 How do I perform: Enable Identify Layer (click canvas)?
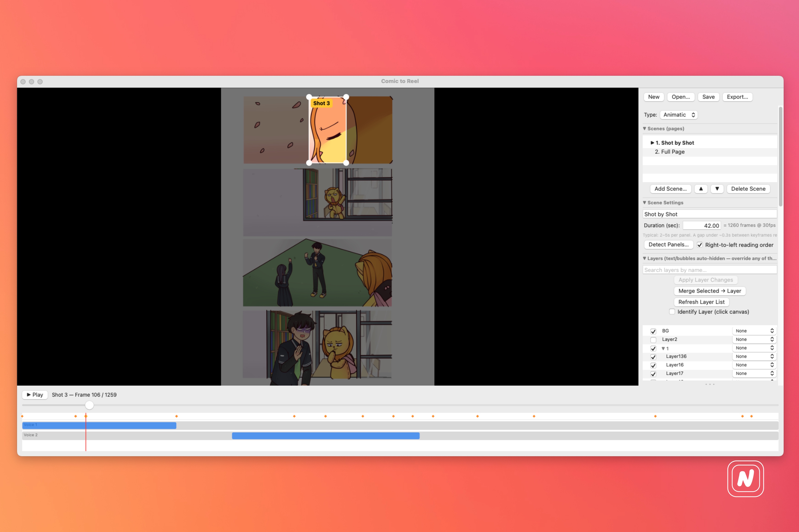coord(672,312)
